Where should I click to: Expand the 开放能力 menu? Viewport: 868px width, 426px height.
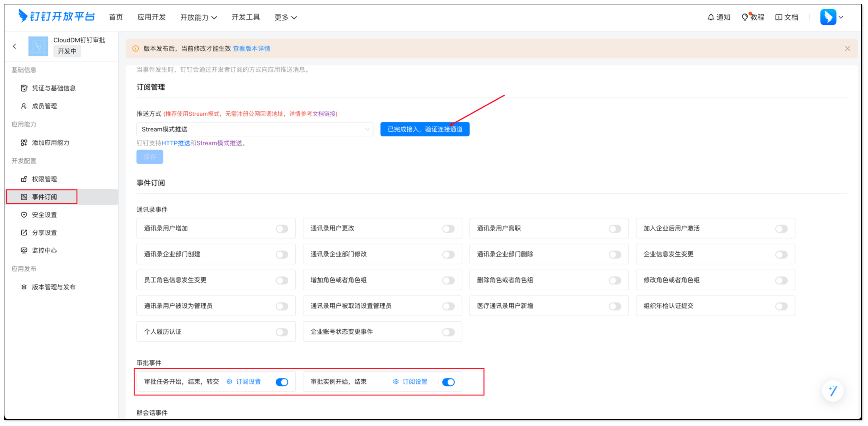tap(198, 18)
